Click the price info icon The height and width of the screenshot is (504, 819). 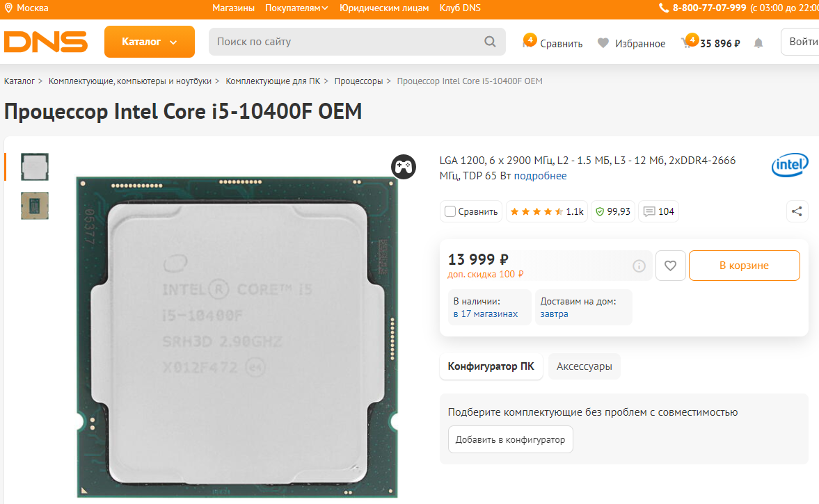pyautogui.click(x=639, y=266)
